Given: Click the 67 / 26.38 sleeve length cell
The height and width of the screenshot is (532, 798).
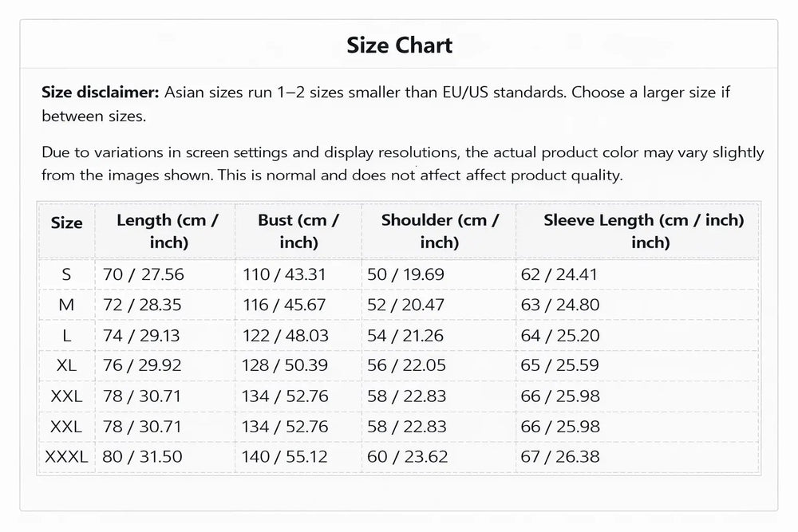Looking at the screenshot, I should (559, 457).
